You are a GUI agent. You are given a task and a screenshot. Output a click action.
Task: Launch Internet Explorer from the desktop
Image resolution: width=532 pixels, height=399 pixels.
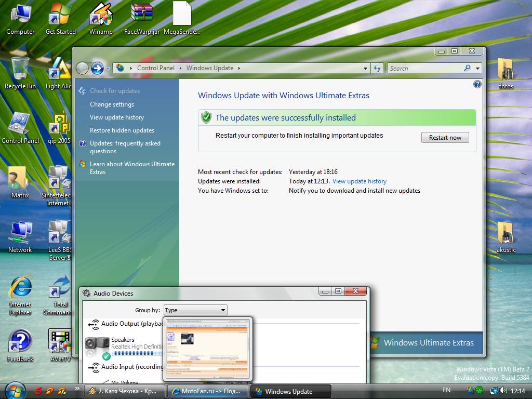[x=20, y=296]
